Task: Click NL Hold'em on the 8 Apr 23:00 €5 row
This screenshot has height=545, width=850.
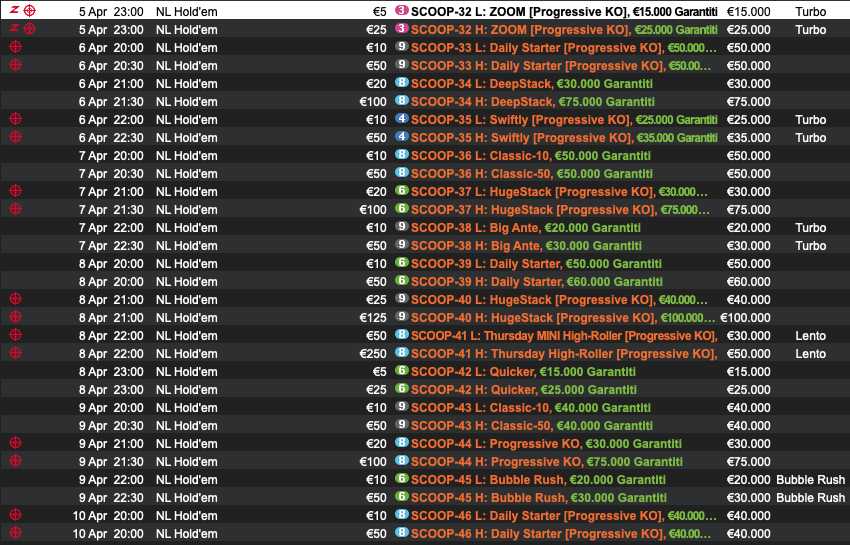Action: (186, 372)
